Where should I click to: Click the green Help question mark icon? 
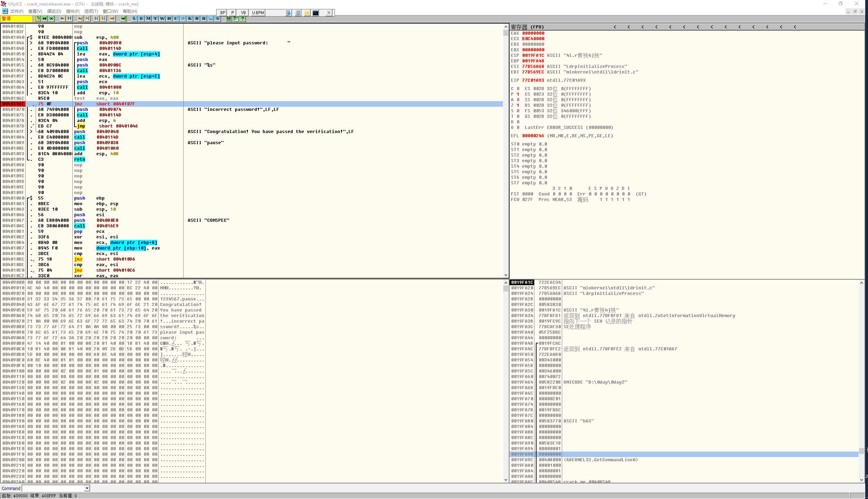click(243, 19)
